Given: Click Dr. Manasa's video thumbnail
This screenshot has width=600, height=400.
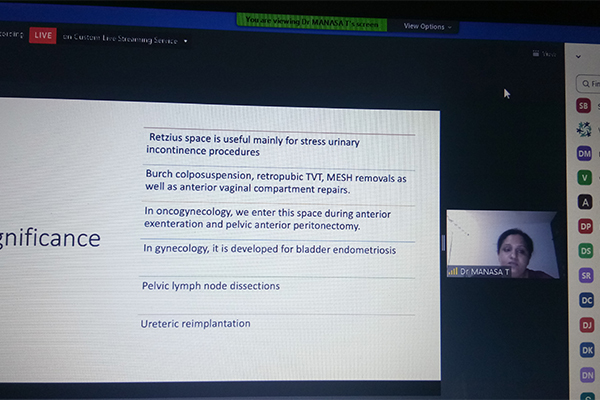Looking at the screenshot, I should pyautogui.click(x=502, y=243).
